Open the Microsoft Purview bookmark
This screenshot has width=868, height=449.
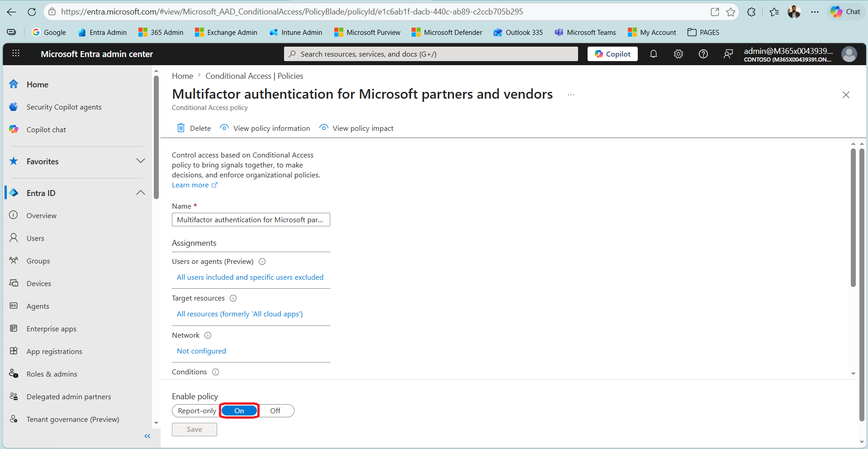[367, 32]
